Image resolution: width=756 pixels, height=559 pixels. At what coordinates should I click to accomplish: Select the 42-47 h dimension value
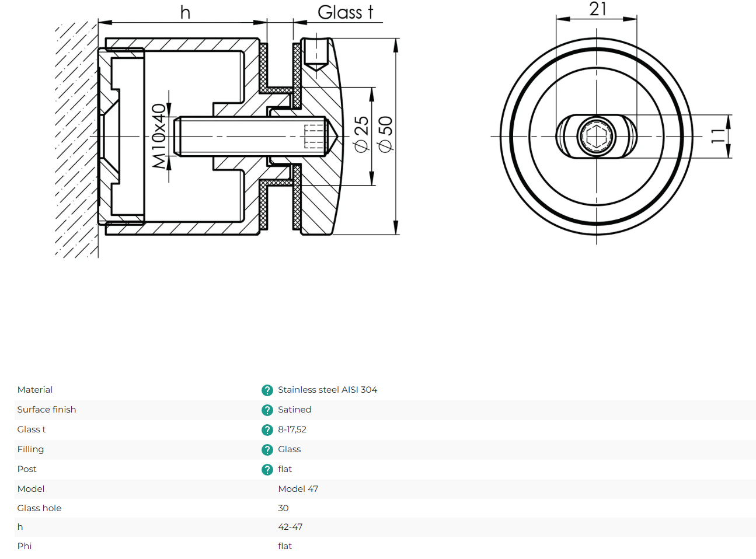[290, 527]
